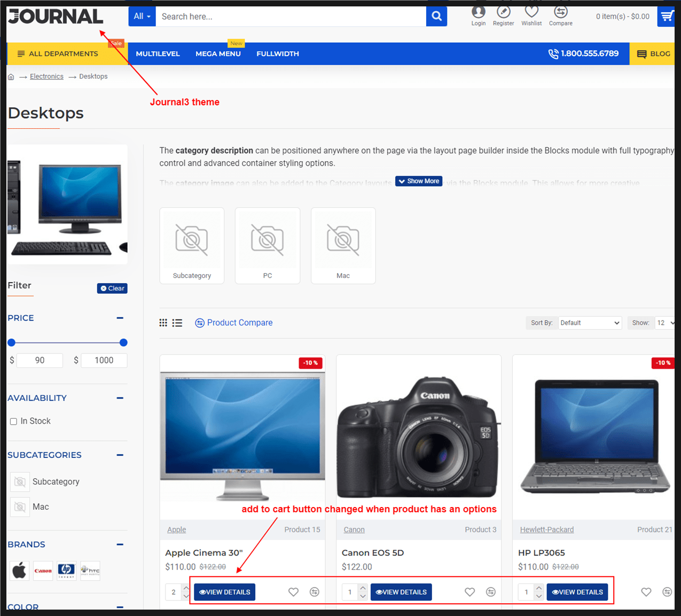Open the Fullwidth menu
The width and height of the screenshot is (681, 616).
tap(278, 54)
